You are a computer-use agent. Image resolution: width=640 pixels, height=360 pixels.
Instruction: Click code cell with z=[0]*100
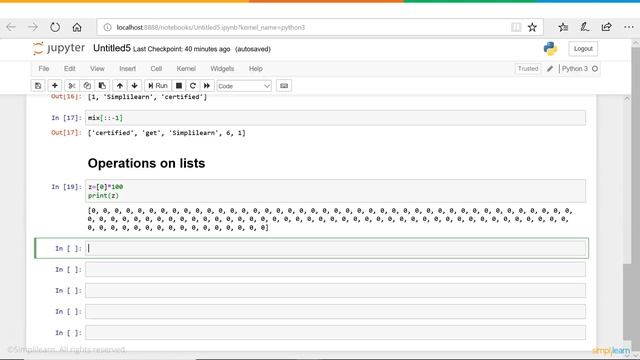pyautogui.click(x=336, y=191)
